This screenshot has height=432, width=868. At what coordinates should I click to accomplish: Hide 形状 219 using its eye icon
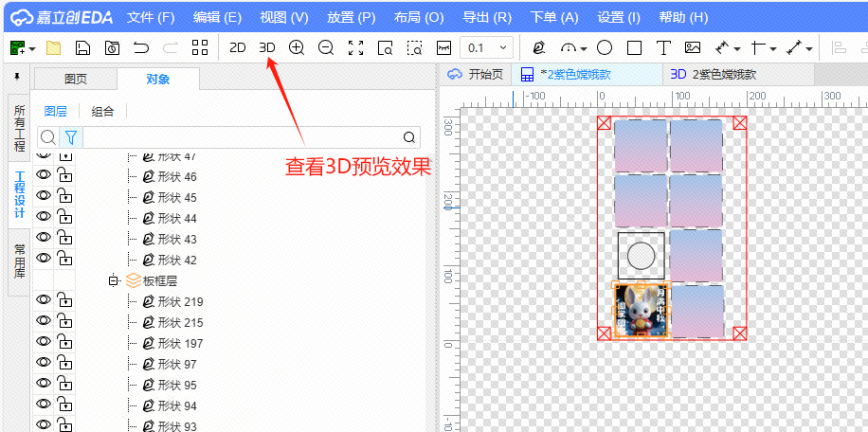44,300
